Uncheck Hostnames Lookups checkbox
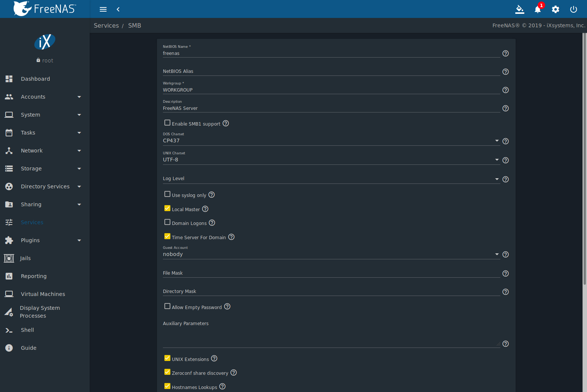This screenshot has height=392, width=587. 167,386
